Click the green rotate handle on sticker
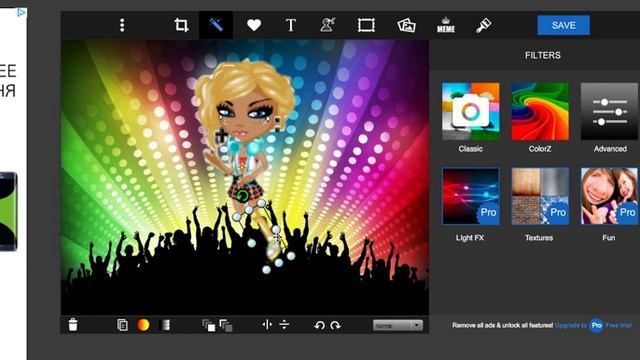This screenshot has height=360, width=640. pos(242,196)
